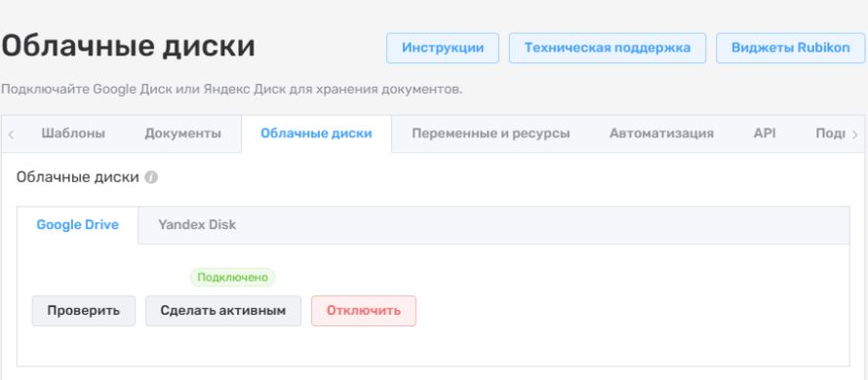This screenshot has width=868, height=380.
Task: Click the info icon beside Облачные диски
Action: tap(151, 177)
